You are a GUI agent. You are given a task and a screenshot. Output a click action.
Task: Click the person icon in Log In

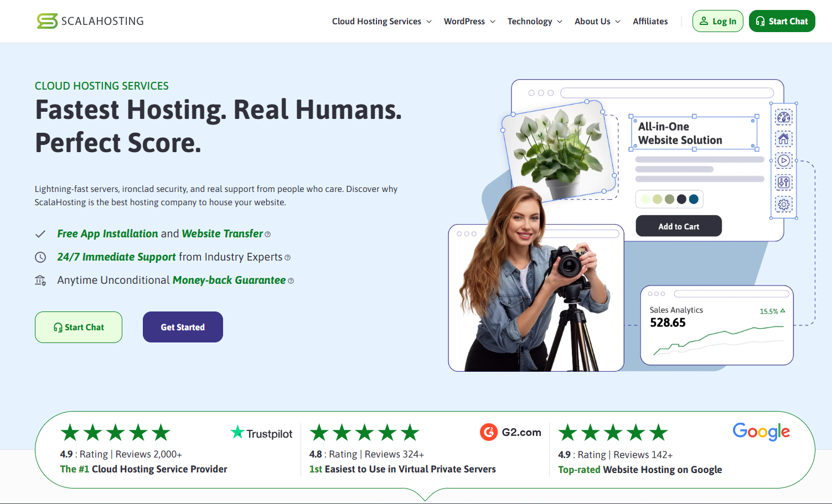704,21
